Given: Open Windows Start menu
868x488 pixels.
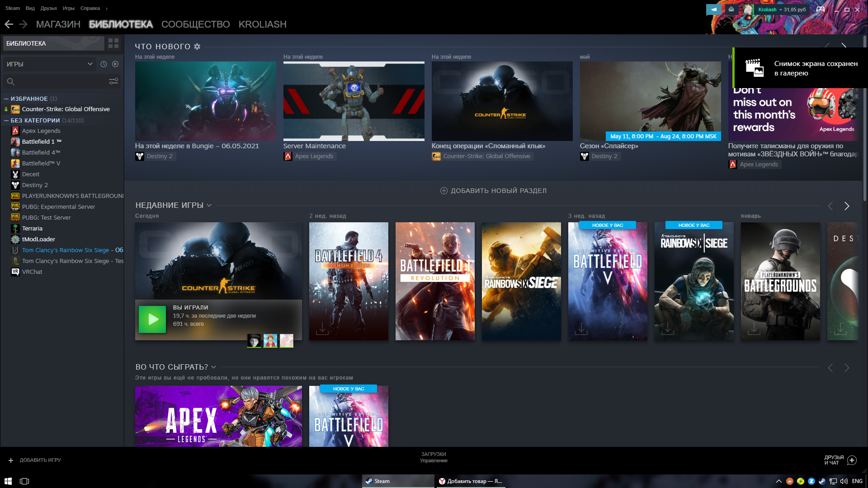Looking at the screenshot, I should (8, 481).
